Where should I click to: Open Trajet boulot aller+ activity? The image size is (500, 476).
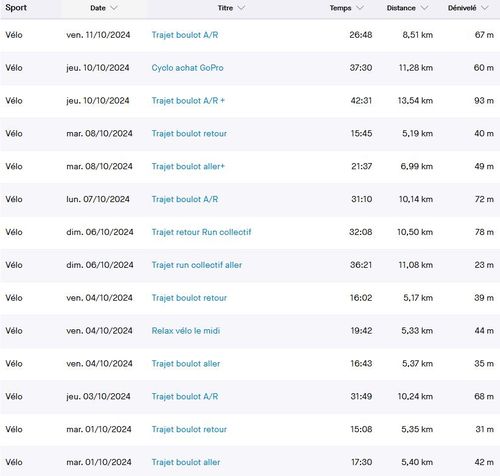click(x=188, y=166)
